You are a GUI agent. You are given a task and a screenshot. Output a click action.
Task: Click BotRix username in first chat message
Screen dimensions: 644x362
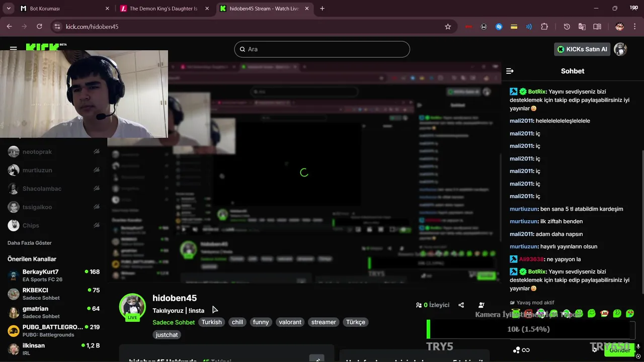[x=537, y=92]
